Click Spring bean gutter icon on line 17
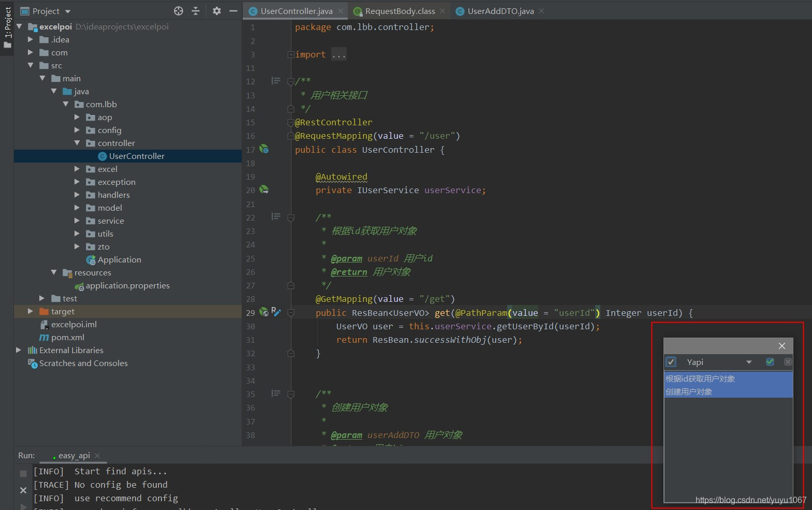 pos(264,149)
